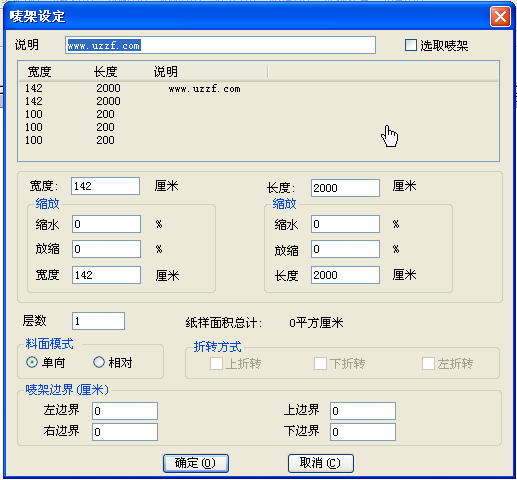
Task: Confirm with the 确定(O) button
Action: pos(196,463)
